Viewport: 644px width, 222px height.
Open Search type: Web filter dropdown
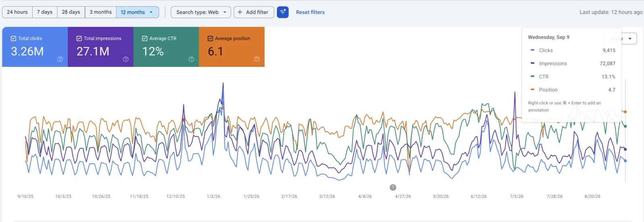201,12
